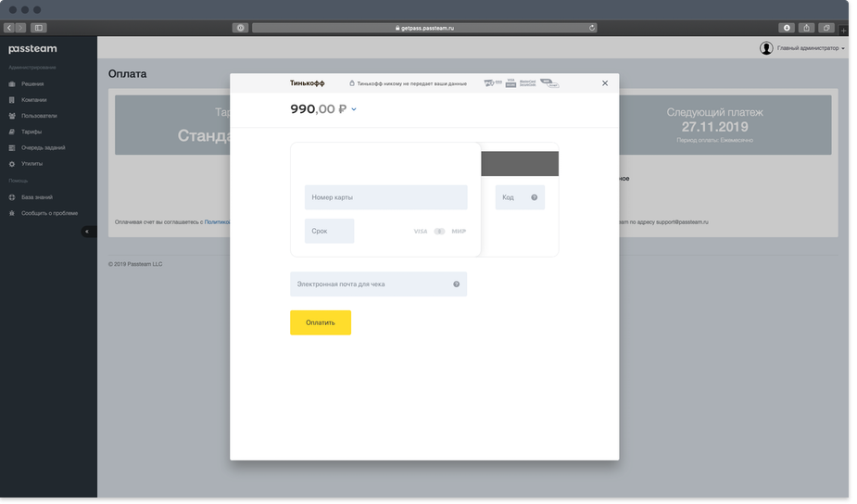The height and width of the screenshot is (504, 857).
Task: Show all tabs overview button
Action: tap(826, 28)
